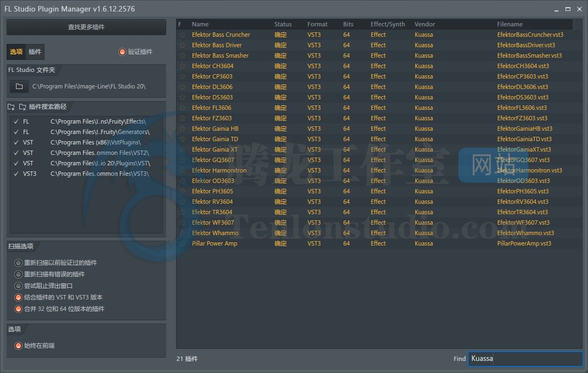The width and height of the screenshot is (588, 373).
Task: Toggle 验证插件 verify plugins option
Action: tap(122, 52)
